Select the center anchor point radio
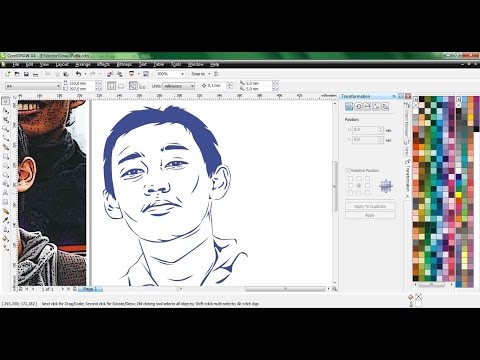This screenshot has width=480, height=360. pos(359,186)
